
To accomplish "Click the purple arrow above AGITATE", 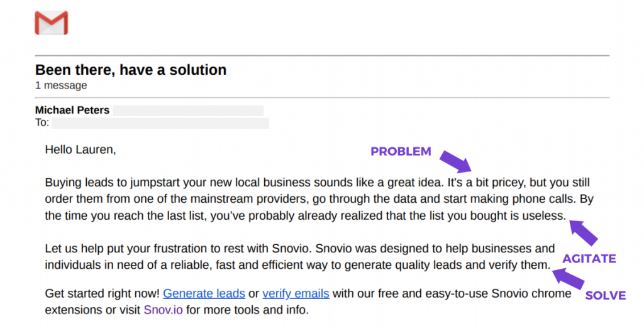I will tap(583, 232).
